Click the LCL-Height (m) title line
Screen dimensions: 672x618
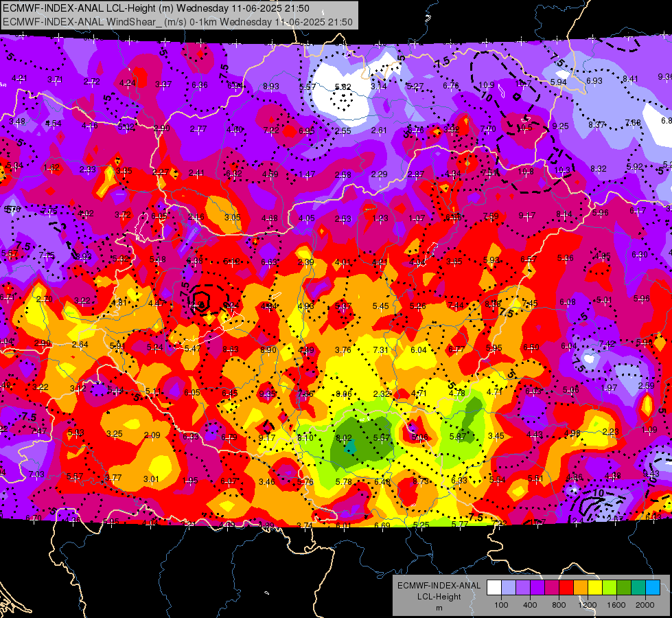pyautogui.click(x=157, y=8)
